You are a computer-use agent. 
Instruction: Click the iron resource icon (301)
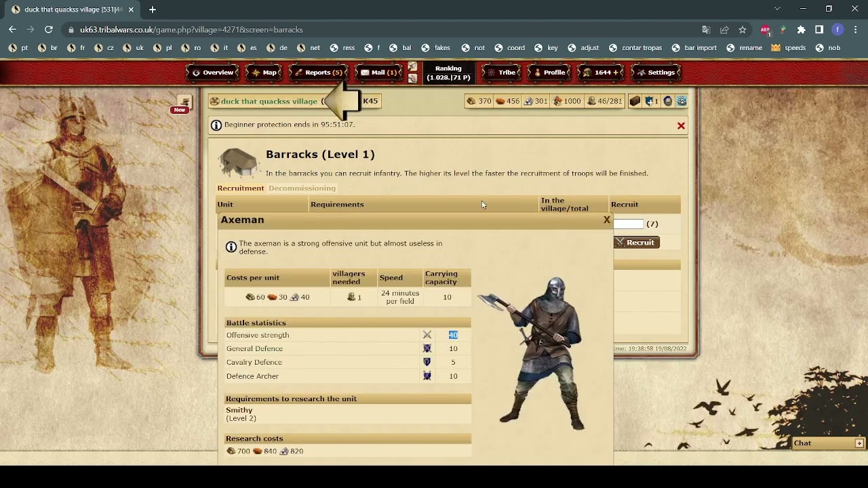click(x=529, y=101)
